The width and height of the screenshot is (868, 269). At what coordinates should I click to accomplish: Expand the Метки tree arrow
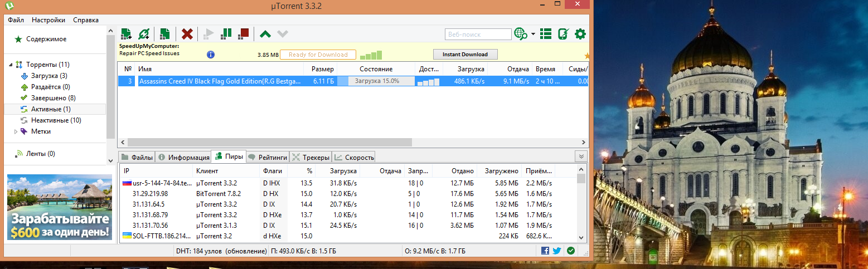16,131
